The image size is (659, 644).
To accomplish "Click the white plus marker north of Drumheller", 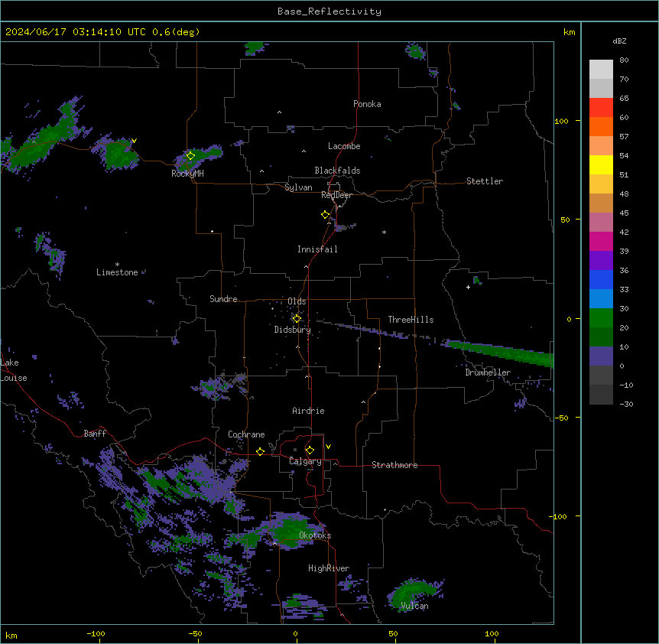I will [x=468, y=287].
